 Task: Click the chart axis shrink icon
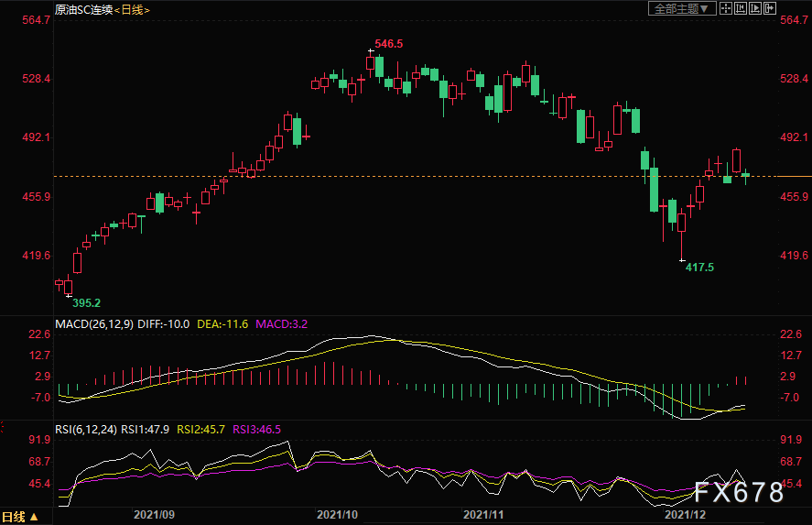point(741,8)
